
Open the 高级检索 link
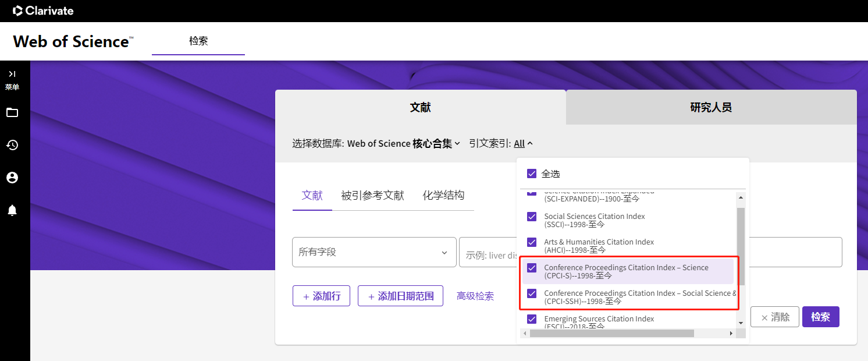475,296
